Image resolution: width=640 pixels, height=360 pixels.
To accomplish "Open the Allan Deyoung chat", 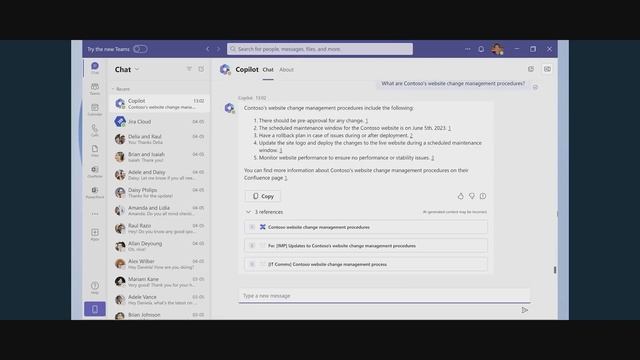I will point(160,246).
